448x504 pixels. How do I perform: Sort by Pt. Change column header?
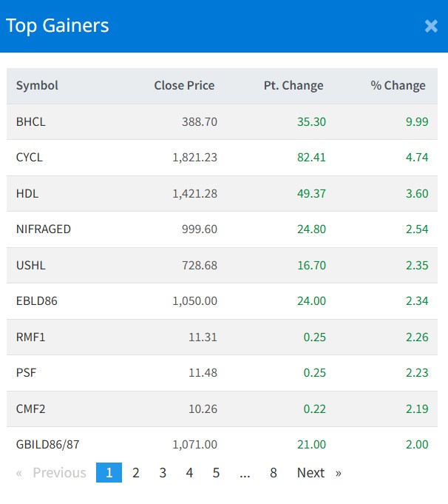[293, 85]
